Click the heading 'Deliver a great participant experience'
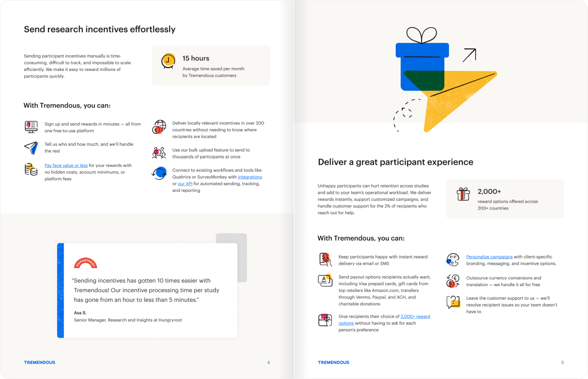This screenshot has width=588, height=379. coord(395,162)
